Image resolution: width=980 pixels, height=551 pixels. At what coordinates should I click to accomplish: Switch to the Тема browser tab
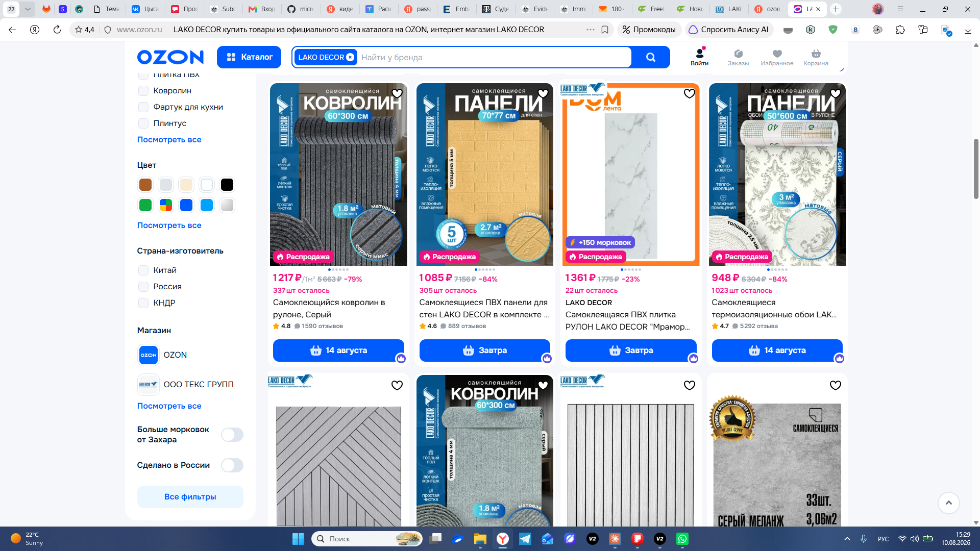pyautogui.click(x=107, y=9)
